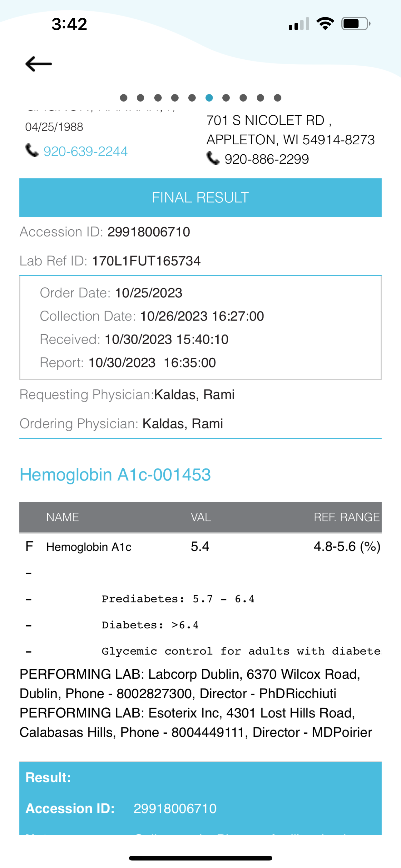The width and height of the screenshot is (401, 868).
Task: Tap the FINAL RESULT banner
Action: (200, 197)
